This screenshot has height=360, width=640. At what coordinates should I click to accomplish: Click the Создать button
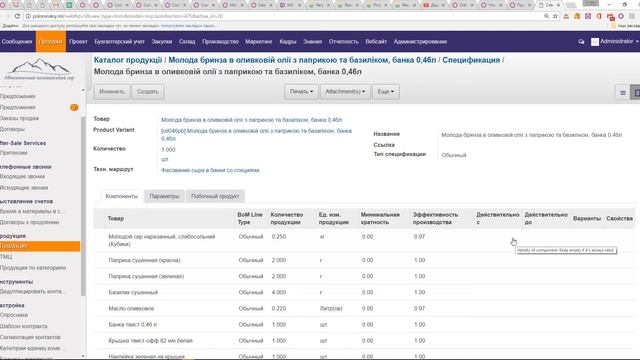click(x=147, y=91)
